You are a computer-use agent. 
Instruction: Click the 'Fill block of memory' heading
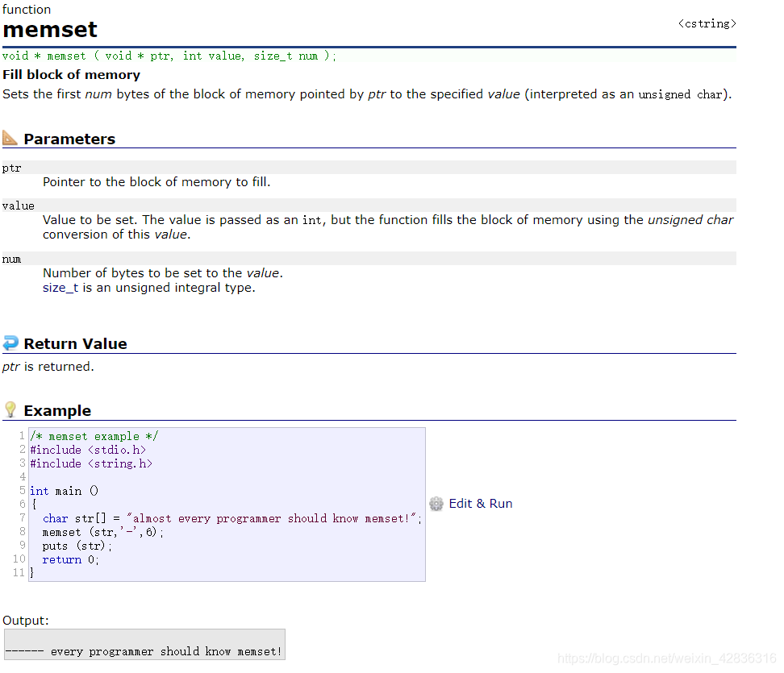click(x=72, y=75)
